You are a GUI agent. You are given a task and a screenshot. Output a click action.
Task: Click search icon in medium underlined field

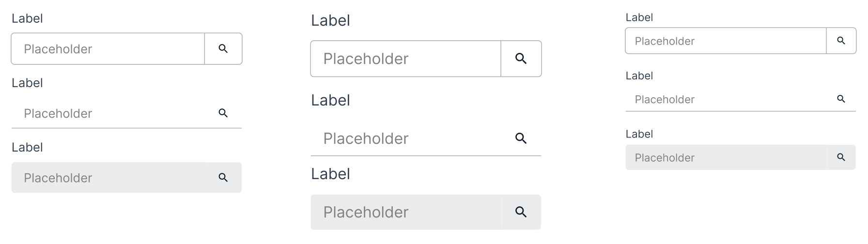click(x=223, y=113)
